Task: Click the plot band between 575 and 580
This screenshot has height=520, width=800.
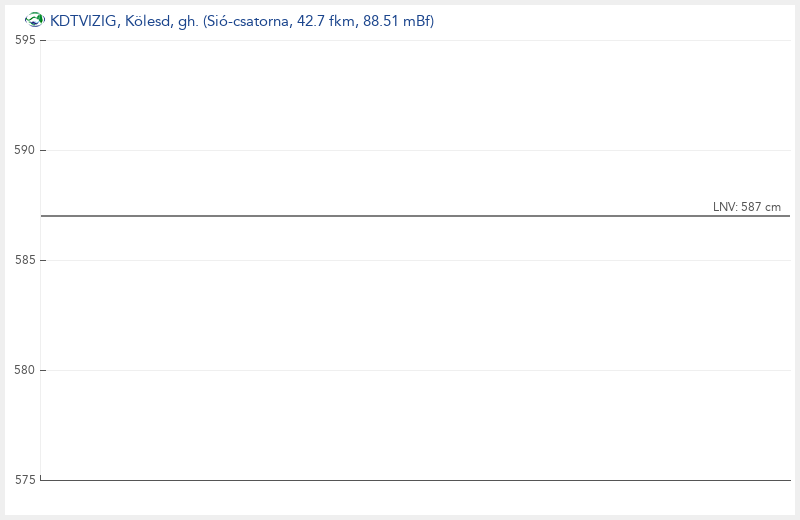Action: pyautogui.click(x=400, y=425)
